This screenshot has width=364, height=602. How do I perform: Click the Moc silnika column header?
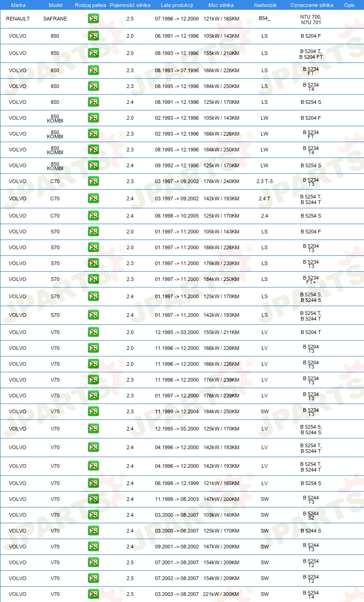point(221,5)
